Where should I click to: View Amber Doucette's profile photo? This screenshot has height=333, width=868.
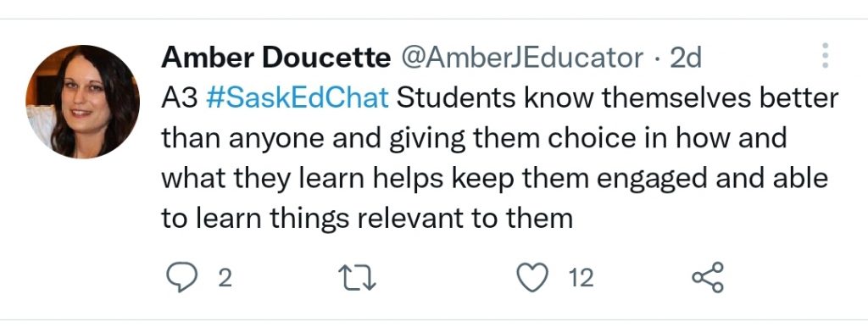tap(82, 102)
